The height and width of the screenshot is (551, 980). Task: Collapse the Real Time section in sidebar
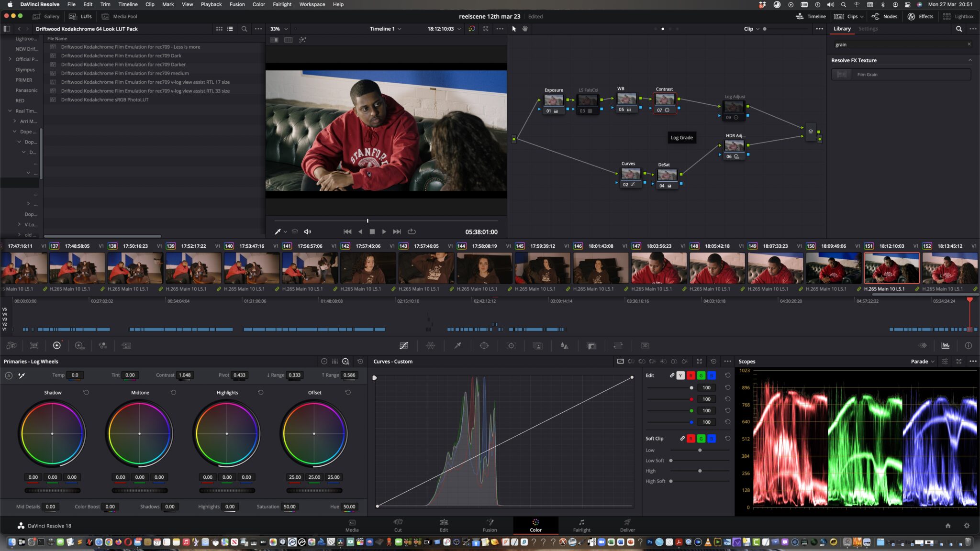pos(10,110)
